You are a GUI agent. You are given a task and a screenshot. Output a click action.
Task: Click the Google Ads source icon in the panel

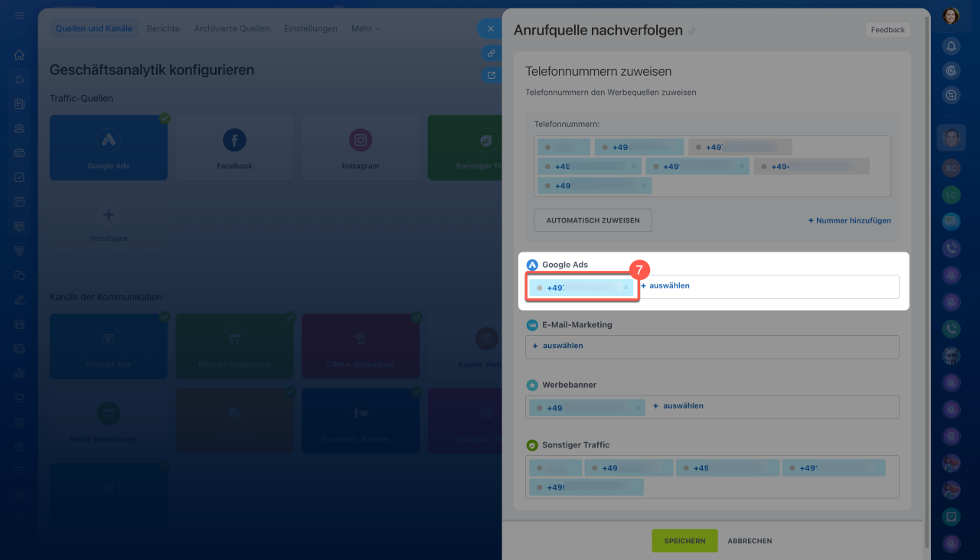532,265
